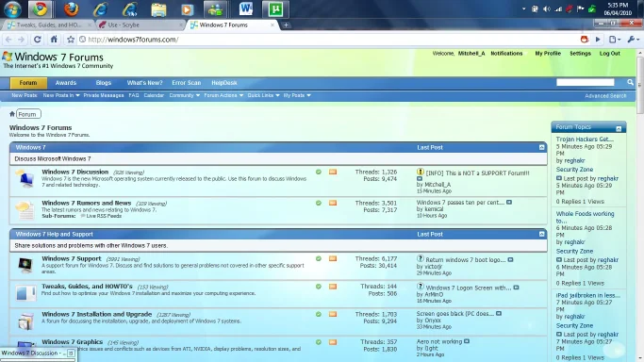644x362 pixels.
Task: Open My Profile link
Action: coord(548,54)
